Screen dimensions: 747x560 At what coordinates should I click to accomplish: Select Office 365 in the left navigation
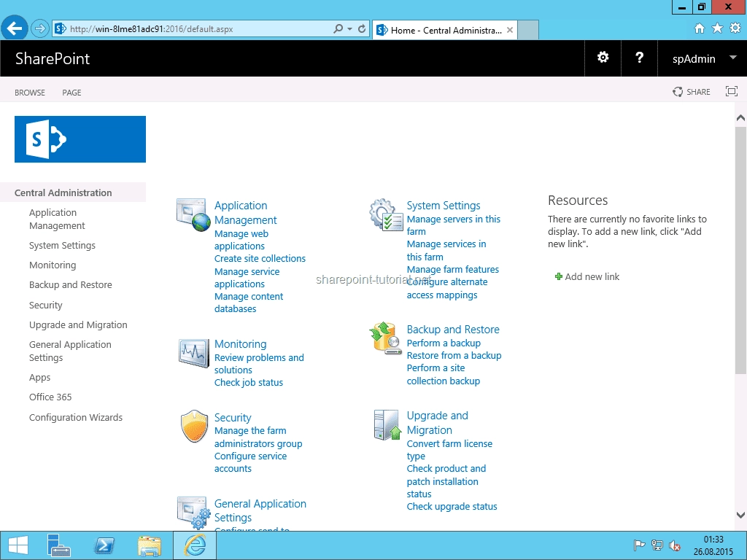point(50,397)
